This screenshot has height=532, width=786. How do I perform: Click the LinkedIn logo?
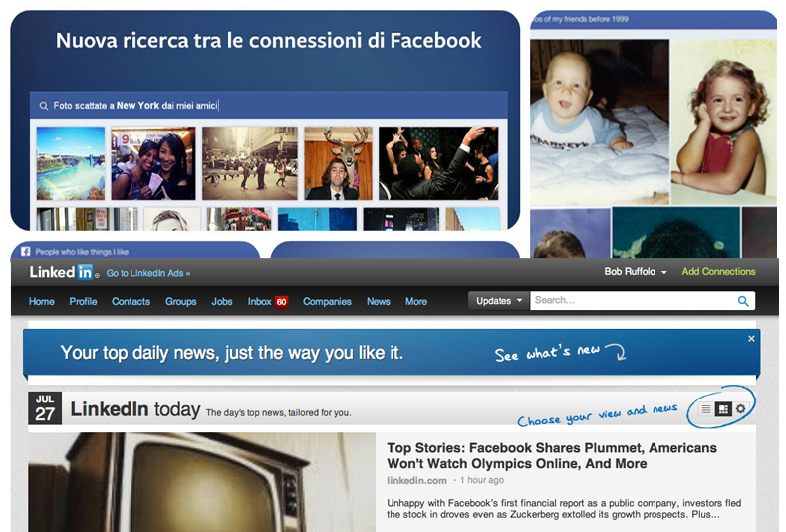[62, 272]
